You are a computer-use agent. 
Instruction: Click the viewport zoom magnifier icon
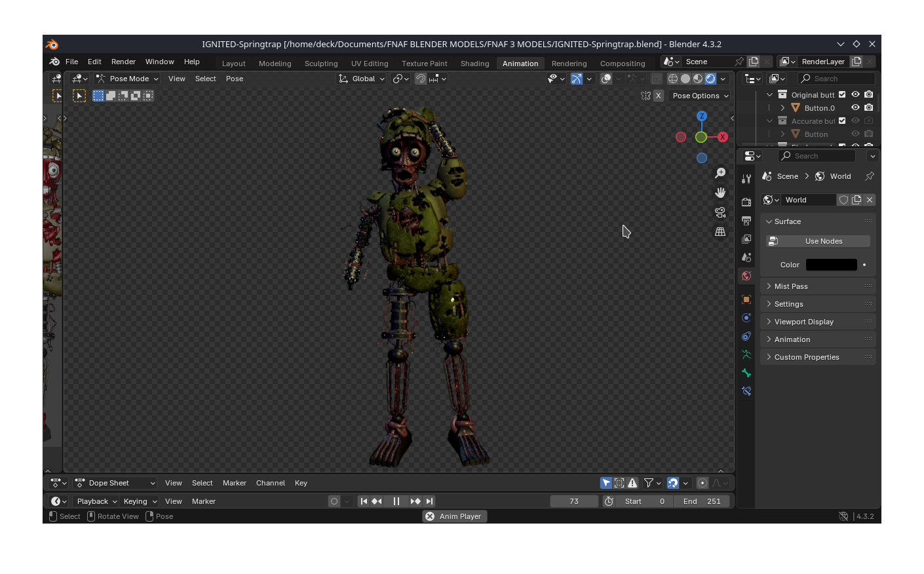(x=720, y=173)
